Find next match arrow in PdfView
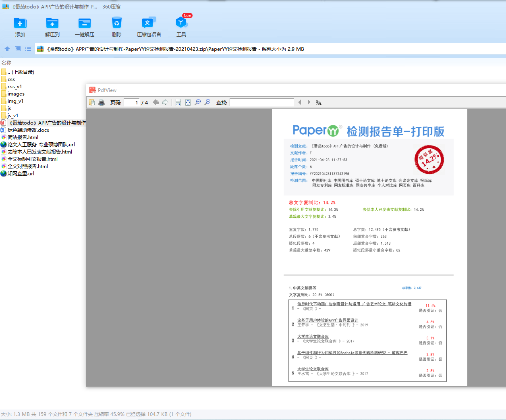The width and height of the screenshot is (506, 420). click(309, 102)
